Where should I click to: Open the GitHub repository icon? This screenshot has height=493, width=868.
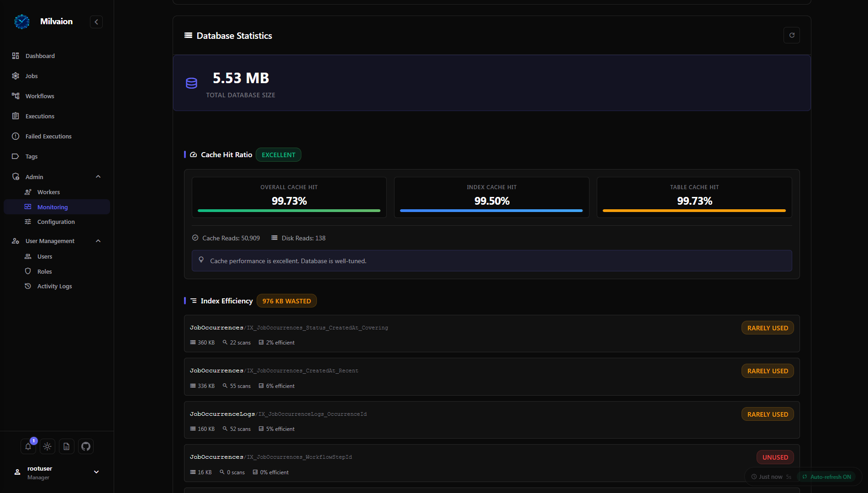pos(86,446)
